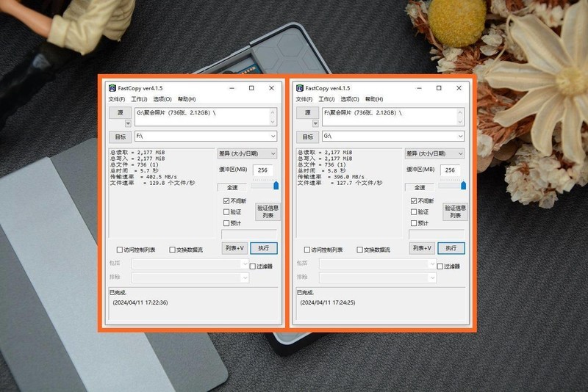Click 全速 speed label in left window
Image resolution: width=588 pixels, height=392 pixels.
click(x=232, y=187)
